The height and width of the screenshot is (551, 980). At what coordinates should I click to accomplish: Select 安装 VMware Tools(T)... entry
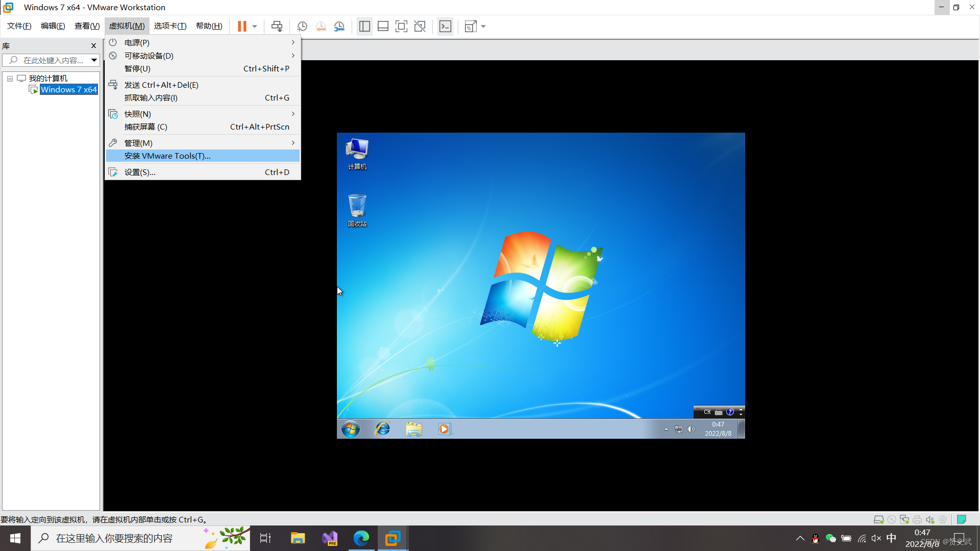pos(203,156)
